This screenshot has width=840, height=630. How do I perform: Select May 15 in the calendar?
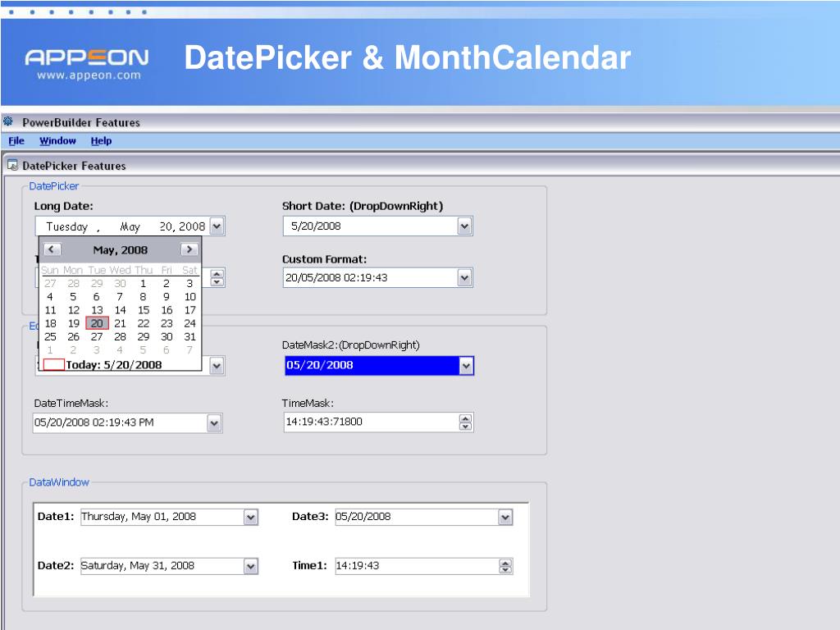143,310
